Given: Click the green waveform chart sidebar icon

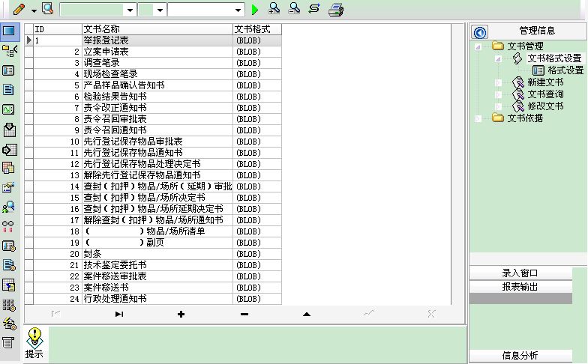Looking at the screenshot, I should click(8, 109).
